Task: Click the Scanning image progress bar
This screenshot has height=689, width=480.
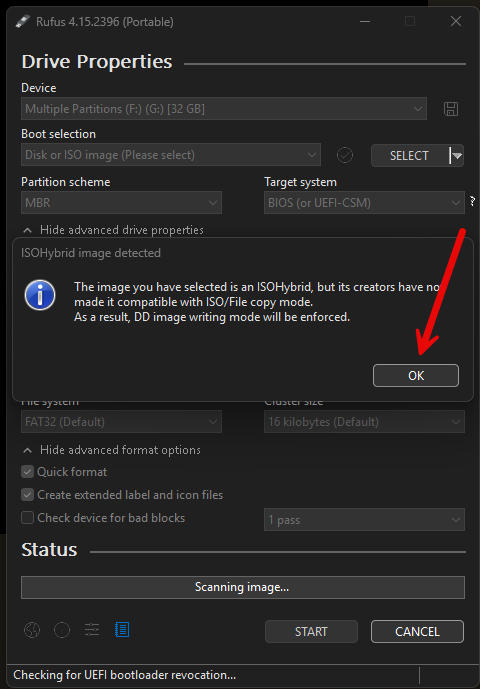Action: tap(243, 587)
